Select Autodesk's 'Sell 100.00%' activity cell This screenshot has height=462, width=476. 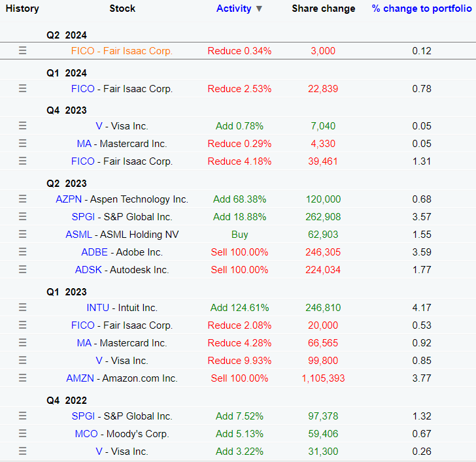tap(239, 269)
